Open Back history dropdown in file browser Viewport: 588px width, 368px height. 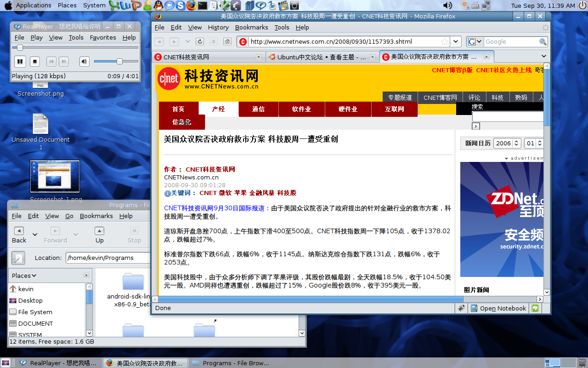tap(35, 235)
